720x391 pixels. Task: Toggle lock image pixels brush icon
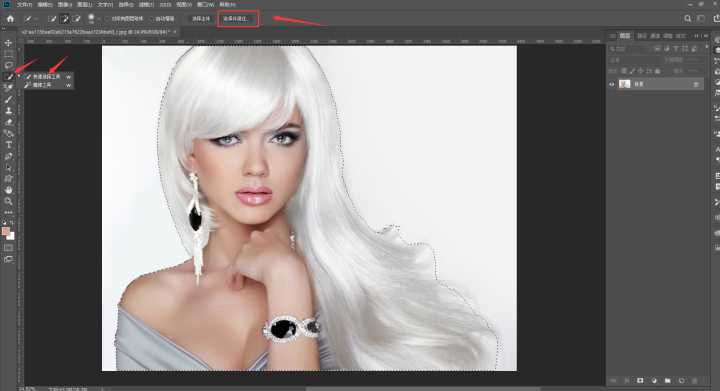pyautogui.click(x=633, y=71)
